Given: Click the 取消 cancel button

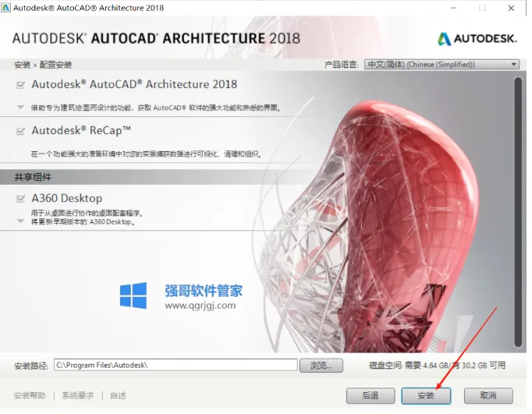Looking at the screenshot, I should tap(488, 396).
